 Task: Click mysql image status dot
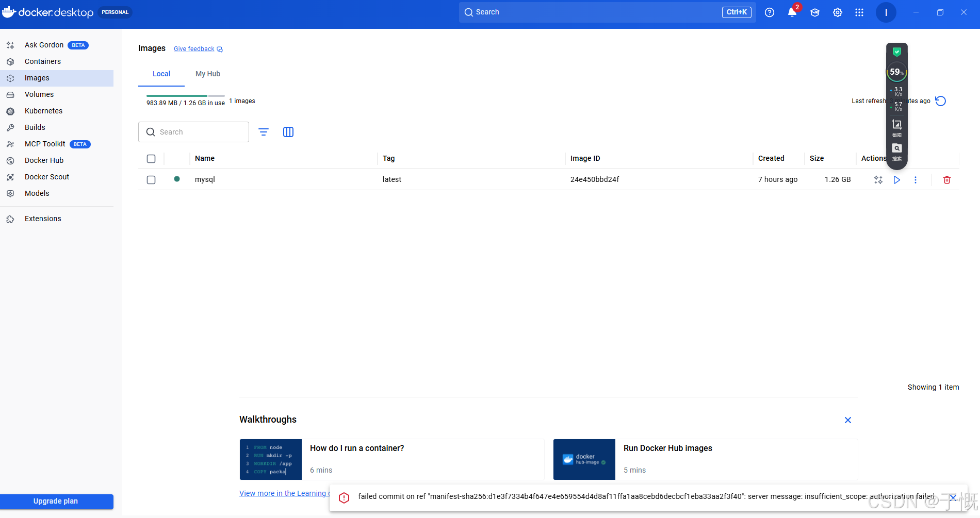177,179
